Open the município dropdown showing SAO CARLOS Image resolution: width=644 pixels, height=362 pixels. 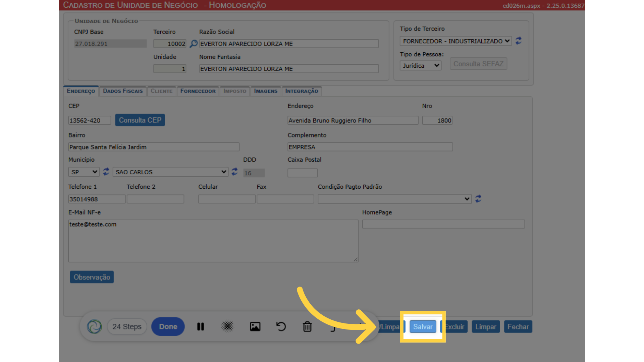[x=170, y=172]
